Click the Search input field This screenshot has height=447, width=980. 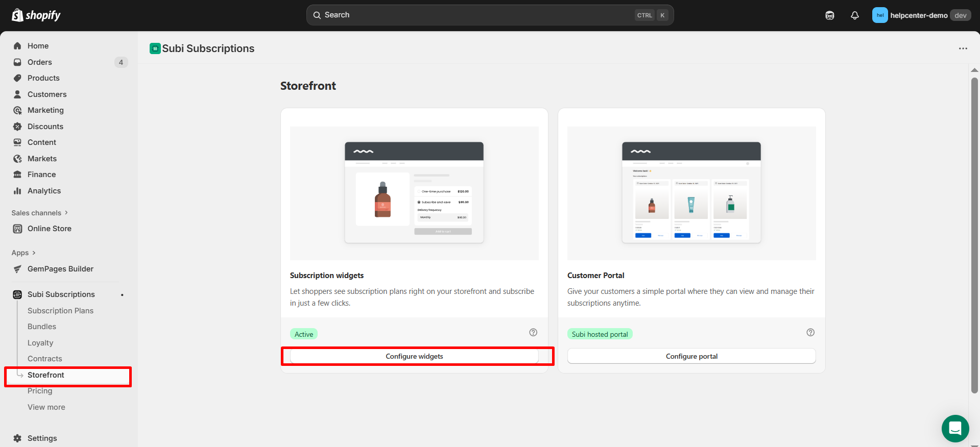click(x=475, y=15)
